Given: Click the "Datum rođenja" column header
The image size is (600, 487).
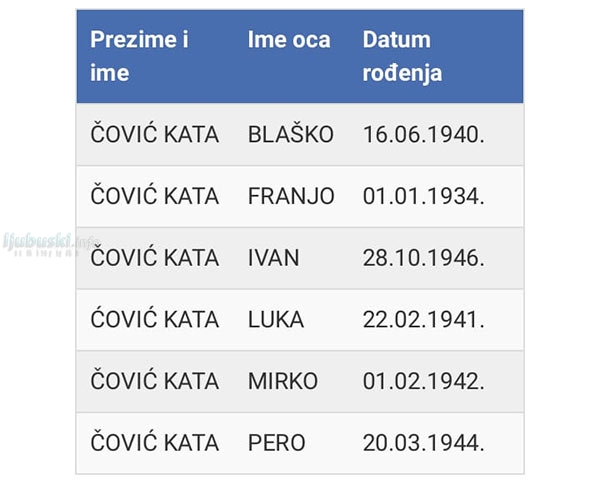Looking at the screenshot, I should (402, 56).
